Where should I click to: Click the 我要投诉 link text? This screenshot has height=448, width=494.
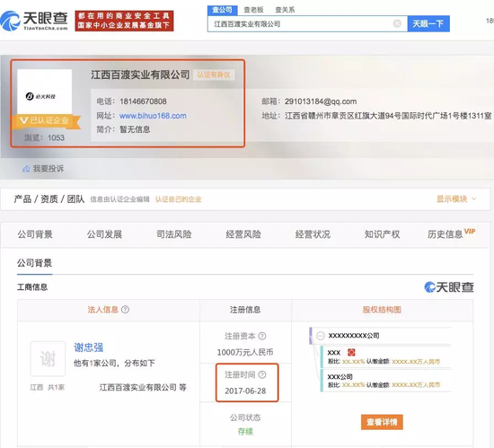tap(49, 169)
